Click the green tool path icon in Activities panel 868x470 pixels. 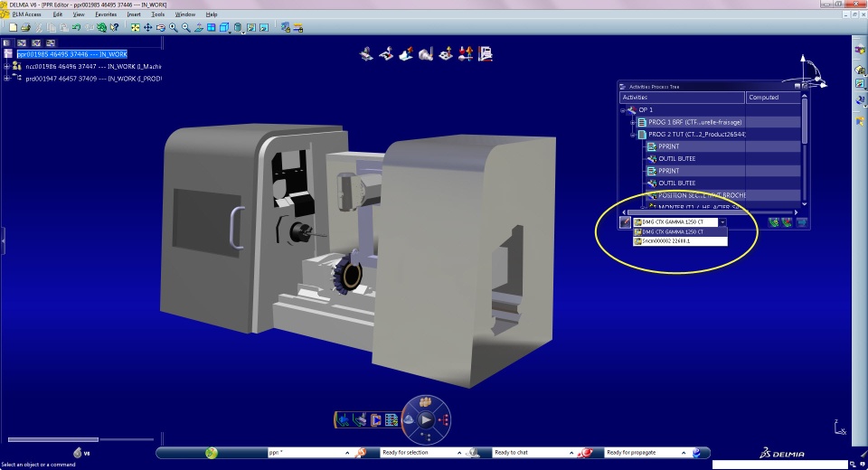click(774, 222)
